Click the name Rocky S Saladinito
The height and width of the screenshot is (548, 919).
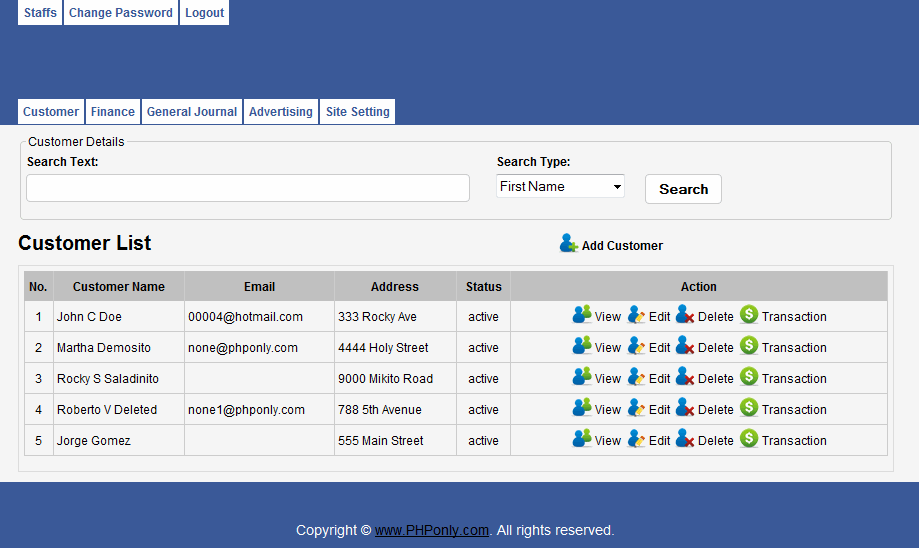point(108,379)
